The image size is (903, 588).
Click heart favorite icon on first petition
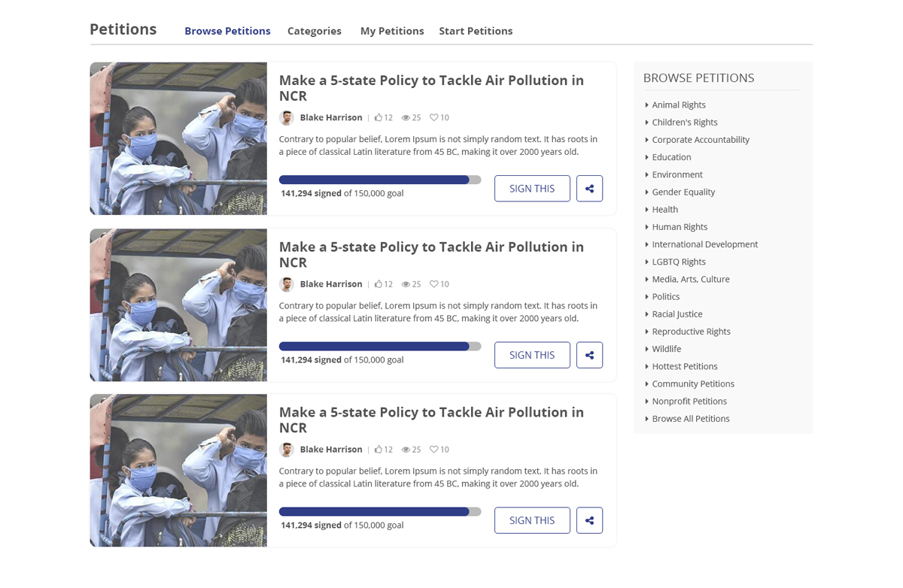[x=433, y=117]
